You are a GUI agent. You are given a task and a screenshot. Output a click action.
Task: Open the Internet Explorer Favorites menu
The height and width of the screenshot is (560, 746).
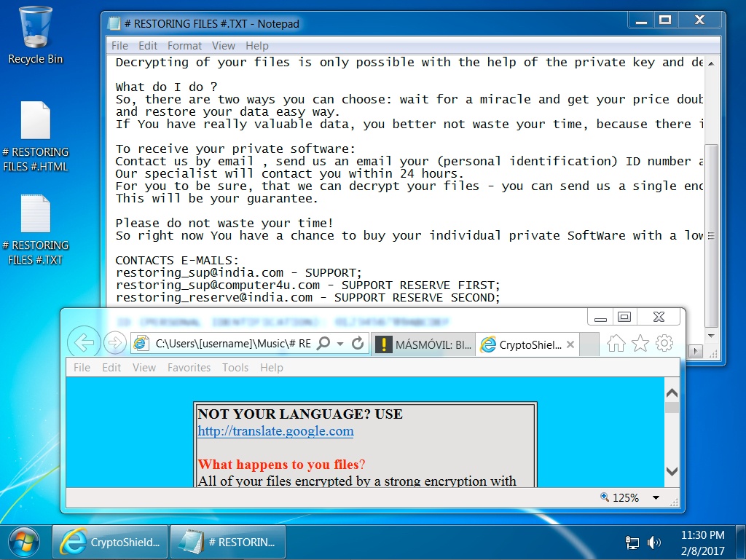tap(189, 368)
